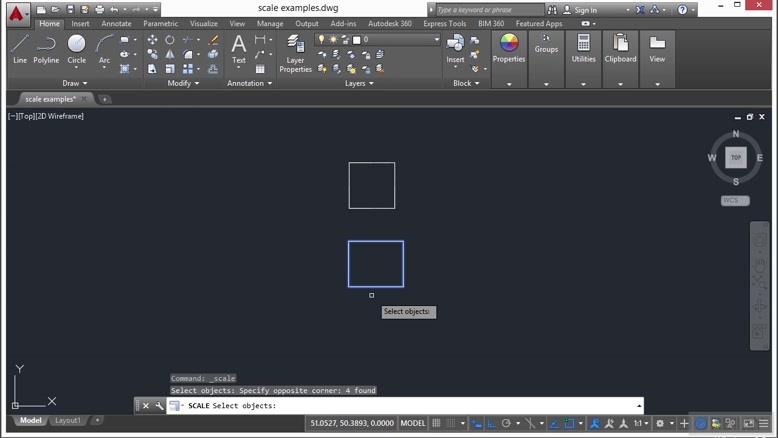
Task: Open the Parametric ribbon tab
Action: (x=160, y=23)
